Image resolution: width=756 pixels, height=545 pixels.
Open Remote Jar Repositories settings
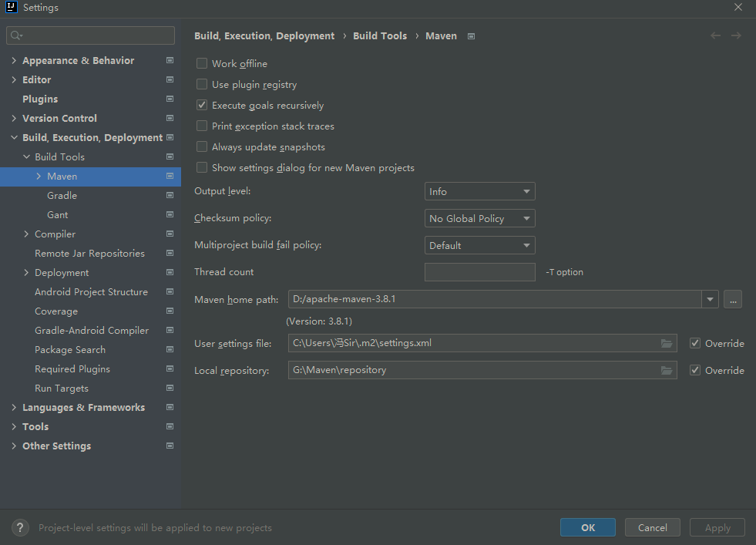click(x=89, y=253)
